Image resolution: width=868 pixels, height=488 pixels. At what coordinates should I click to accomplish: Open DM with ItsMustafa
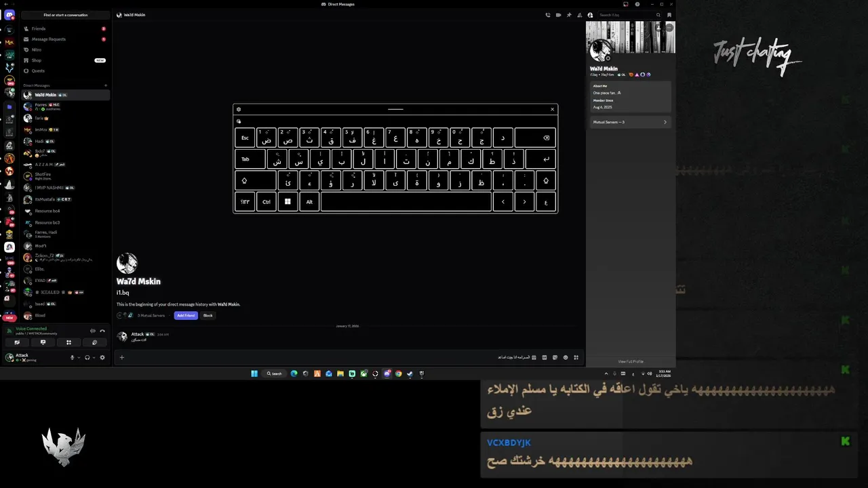coord(65,199)
